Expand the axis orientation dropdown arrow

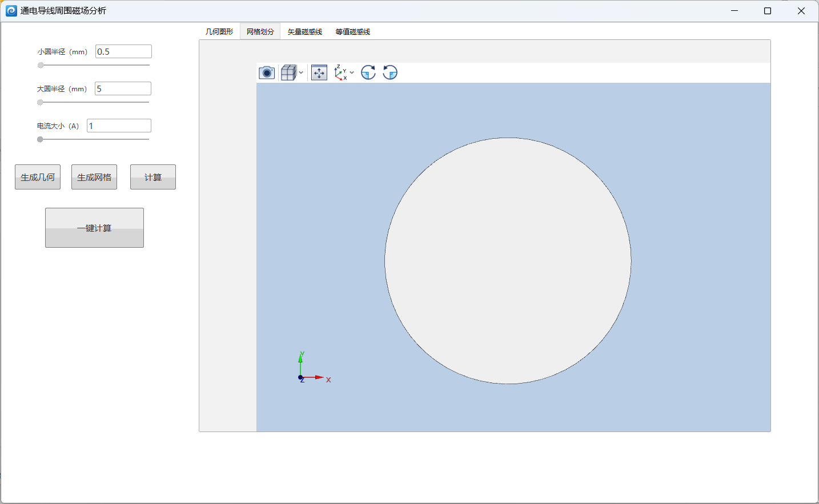pos(352,72)
